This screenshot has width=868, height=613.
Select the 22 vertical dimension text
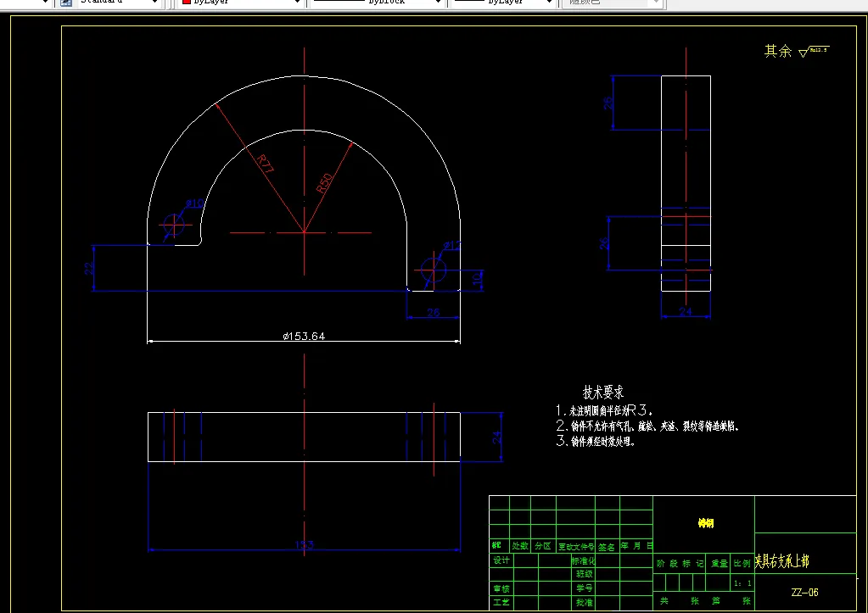[88, 268]
